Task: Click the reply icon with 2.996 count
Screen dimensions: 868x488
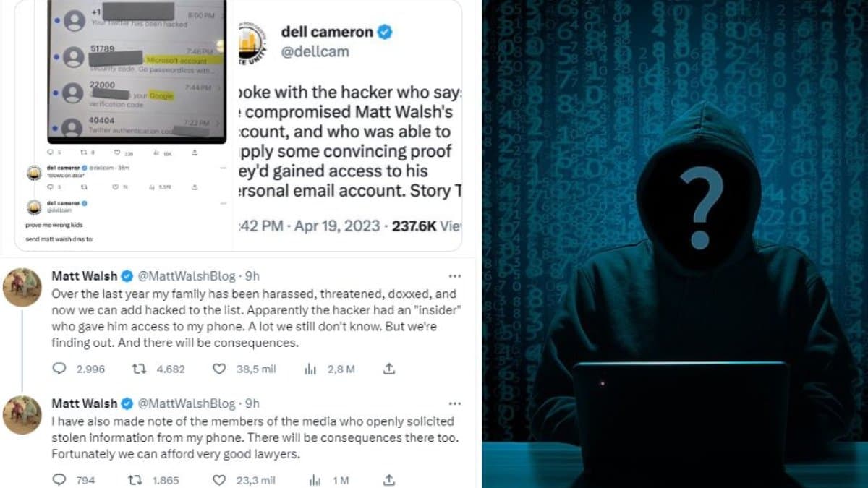Action: pyautogui.click(x=59, y=369)
